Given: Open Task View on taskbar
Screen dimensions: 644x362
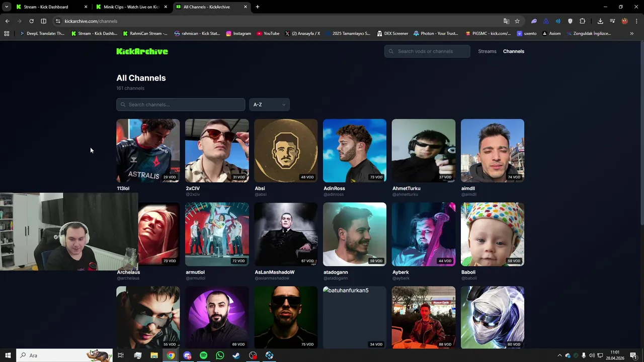Looking at the screenshot, I should [x=121, y=355].
